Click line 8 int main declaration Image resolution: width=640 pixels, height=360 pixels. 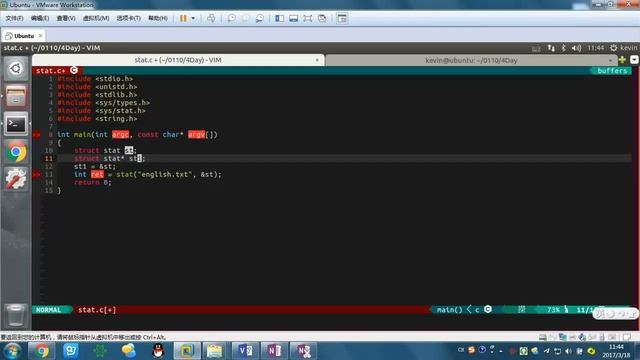(137, 135)
